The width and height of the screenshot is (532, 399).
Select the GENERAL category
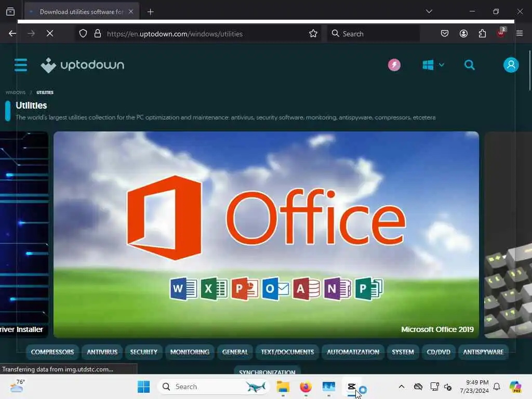[235, 352]
